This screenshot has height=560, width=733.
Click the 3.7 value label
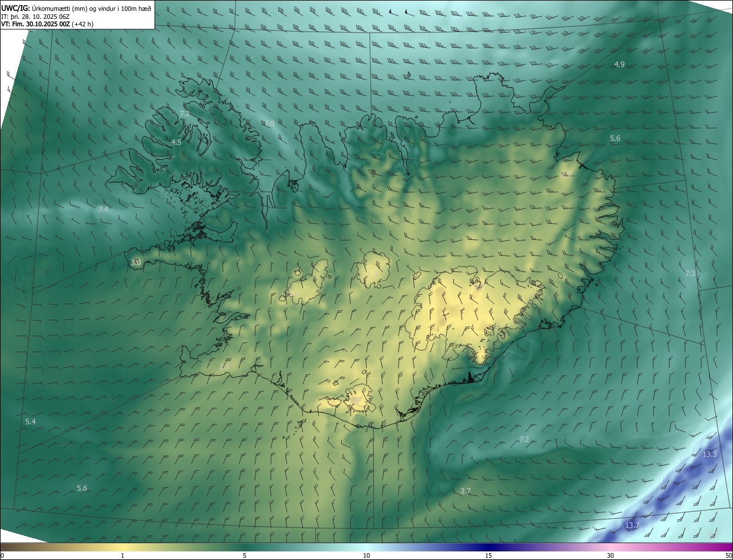(x=466, y=491)
